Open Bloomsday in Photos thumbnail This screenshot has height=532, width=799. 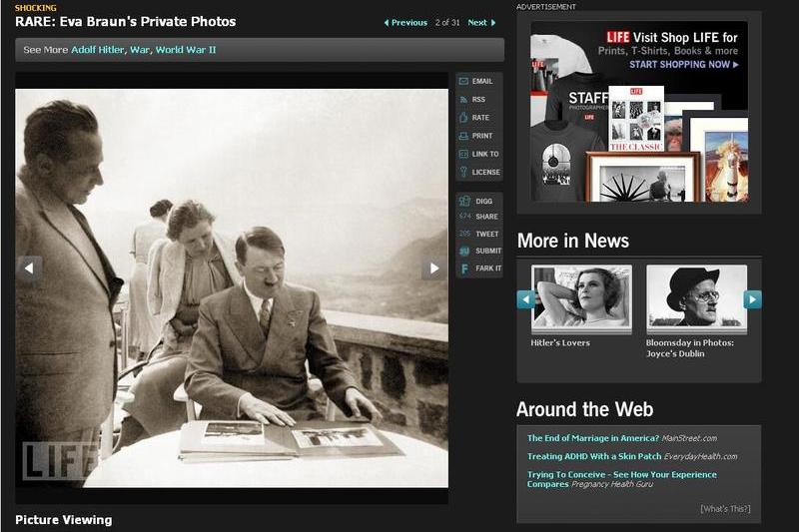tap(696, 297)
